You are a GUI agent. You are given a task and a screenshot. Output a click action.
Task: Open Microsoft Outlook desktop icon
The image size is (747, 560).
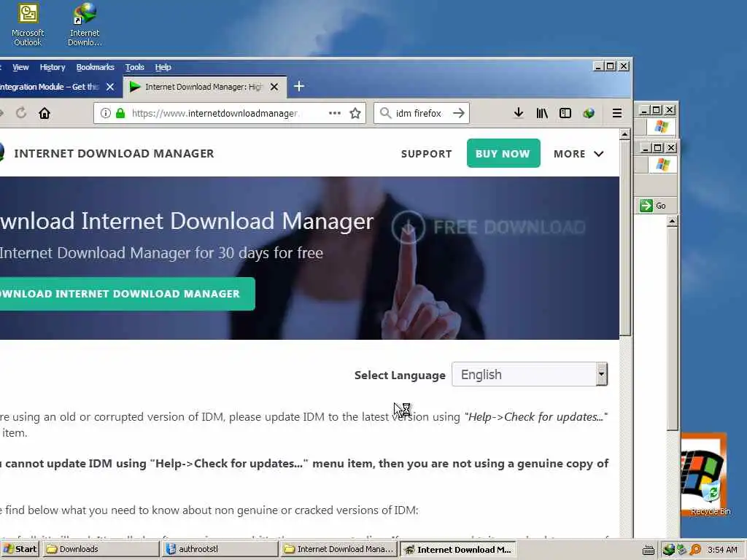click(28, 25)
